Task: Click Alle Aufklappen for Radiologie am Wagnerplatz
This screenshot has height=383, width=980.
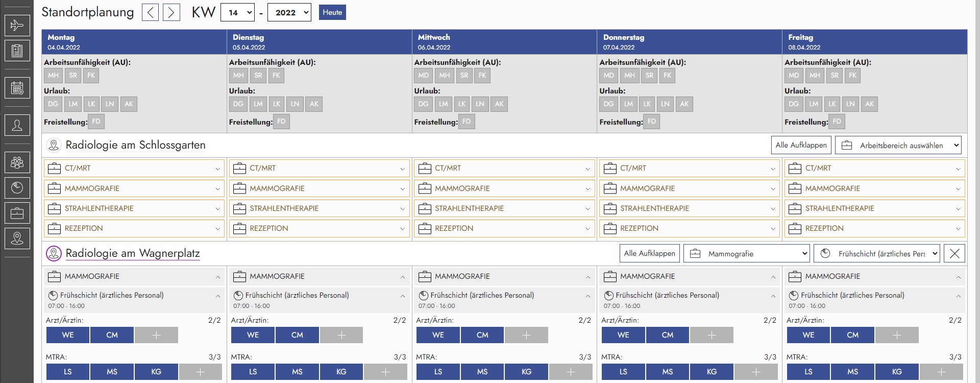Action: coord(649,253)
